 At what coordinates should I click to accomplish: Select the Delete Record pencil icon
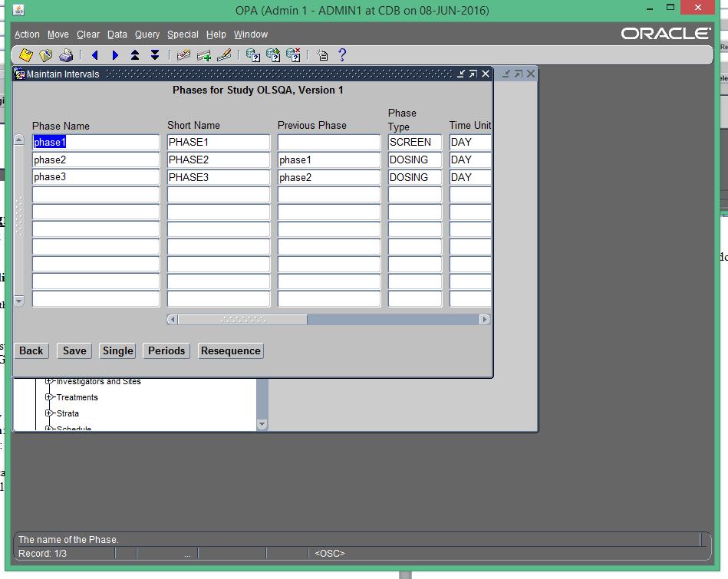[x=224, y=54]
